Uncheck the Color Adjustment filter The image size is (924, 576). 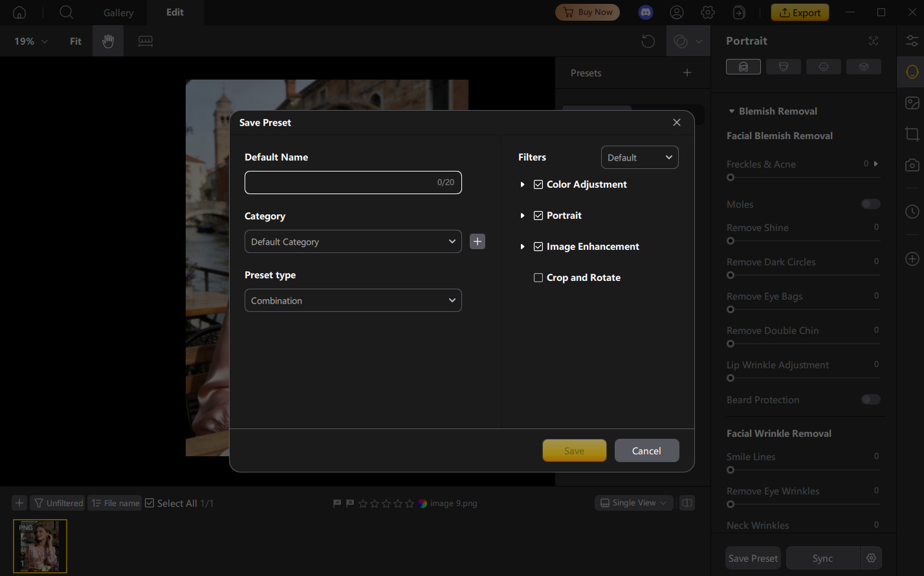tap(538, 184)
